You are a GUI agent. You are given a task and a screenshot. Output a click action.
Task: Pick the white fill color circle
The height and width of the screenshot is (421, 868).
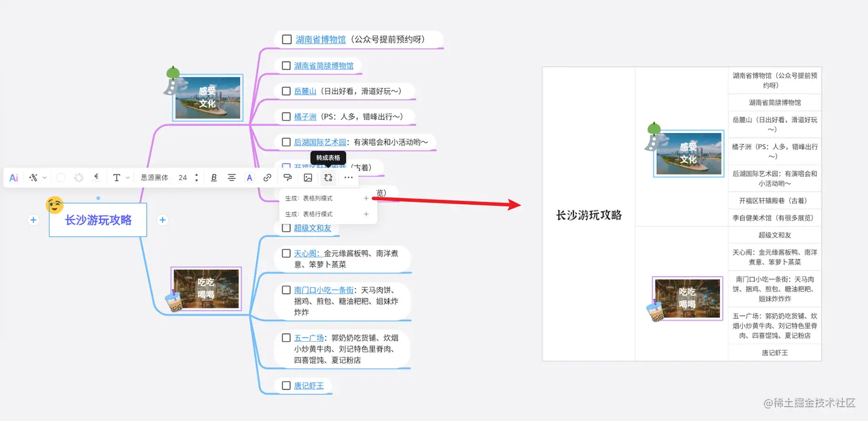click(61, 178)
